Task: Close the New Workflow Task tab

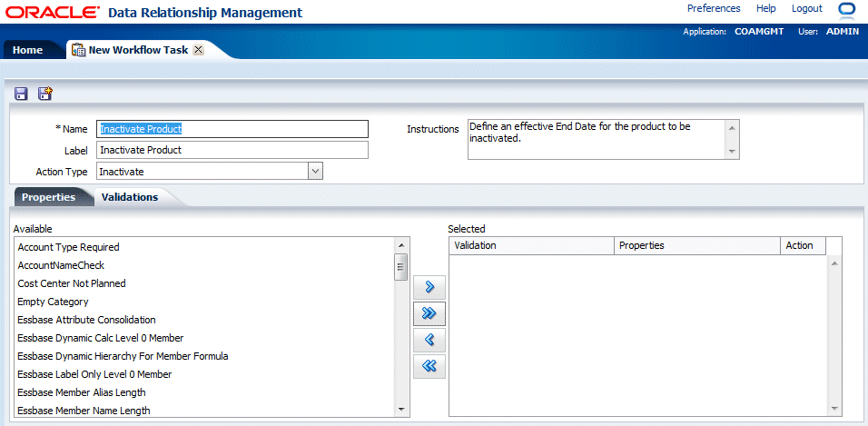Action: pyautogui.click(x=199, y=50)
